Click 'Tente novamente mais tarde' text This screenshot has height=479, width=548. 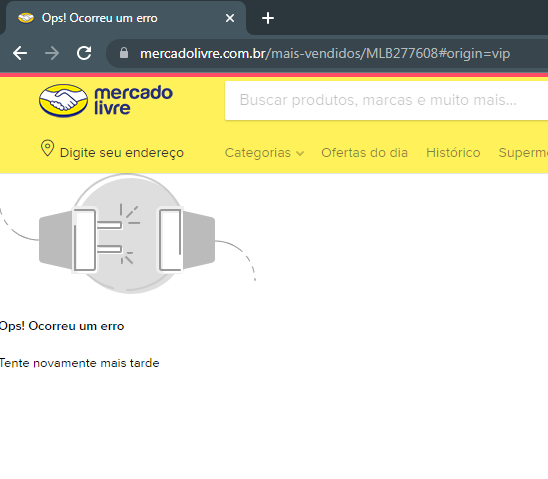click(80, 363)
